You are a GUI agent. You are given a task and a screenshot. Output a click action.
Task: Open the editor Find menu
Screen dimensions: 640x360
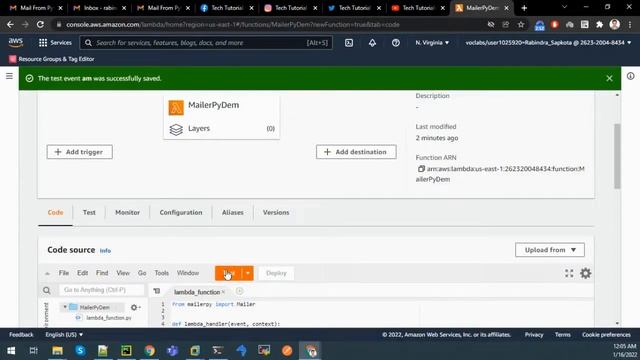(102, 273)
